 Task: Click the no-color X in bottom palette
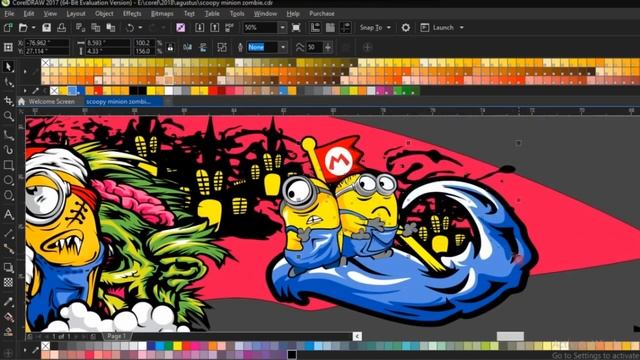[x=45, y=346]
